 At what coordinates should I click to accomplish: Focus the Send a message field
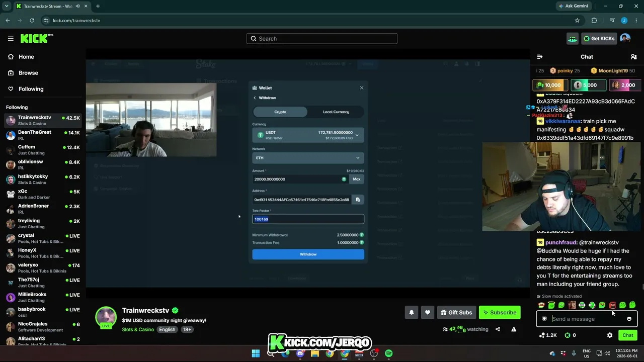tap(587, 319)
